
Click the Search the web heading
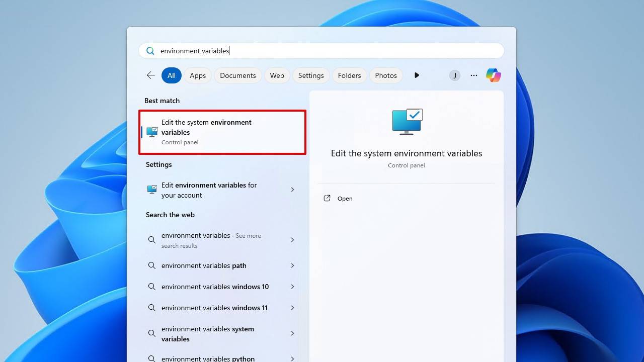(170, 215)
